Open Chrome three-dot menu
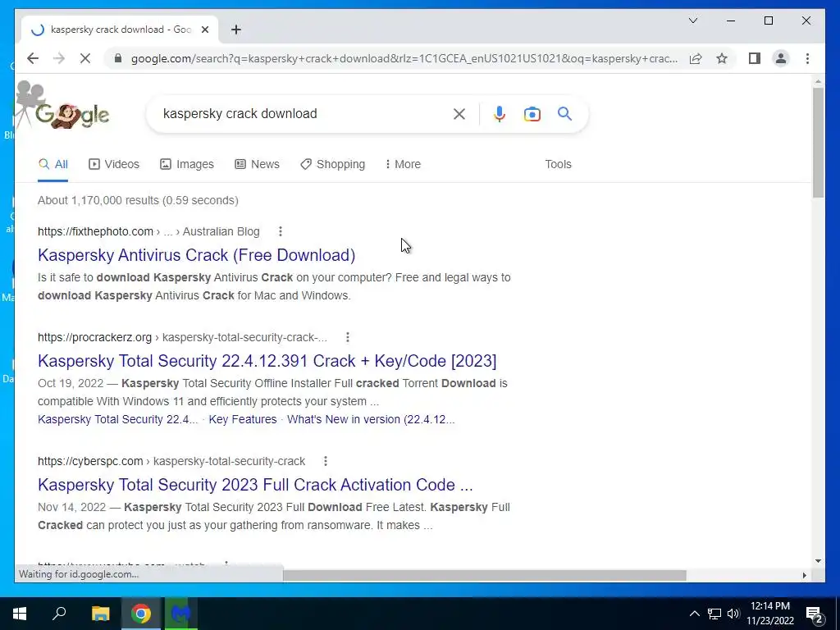This screenshot has height=630, width=840. [x=807, y=58]
